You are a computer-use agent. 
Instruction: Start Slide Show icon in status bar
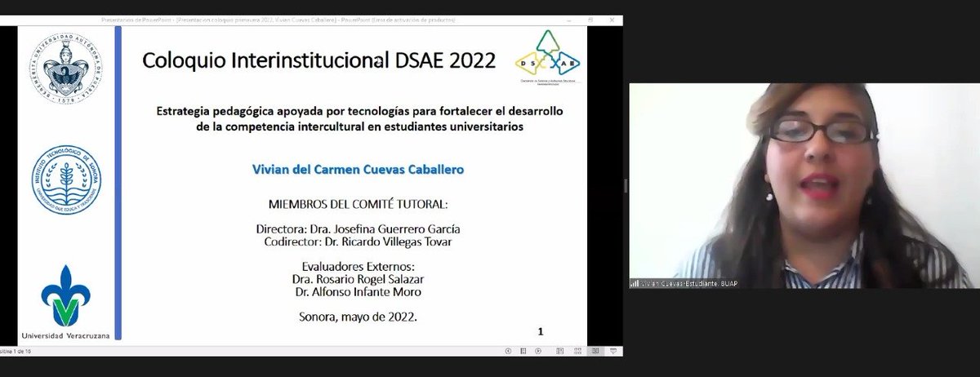(612, 351)
